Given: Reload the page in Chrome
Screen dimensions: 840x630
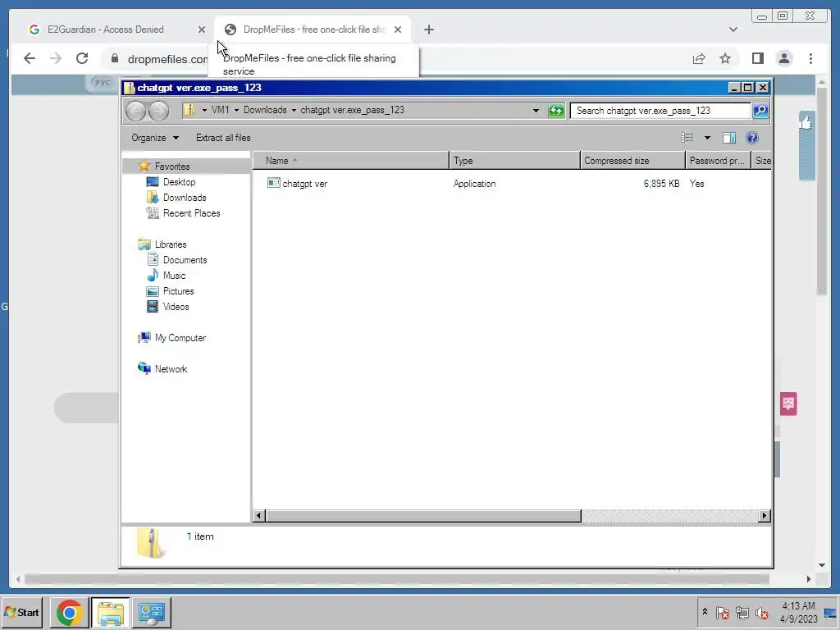Looking at the screenshot, I should coord(82,58).
